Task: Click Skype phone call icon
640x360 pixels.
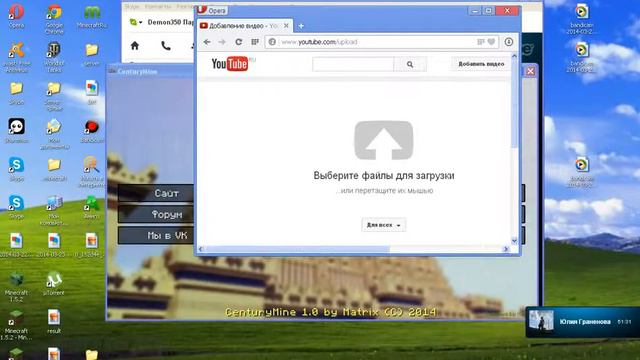Action: [x=165, y=46]
